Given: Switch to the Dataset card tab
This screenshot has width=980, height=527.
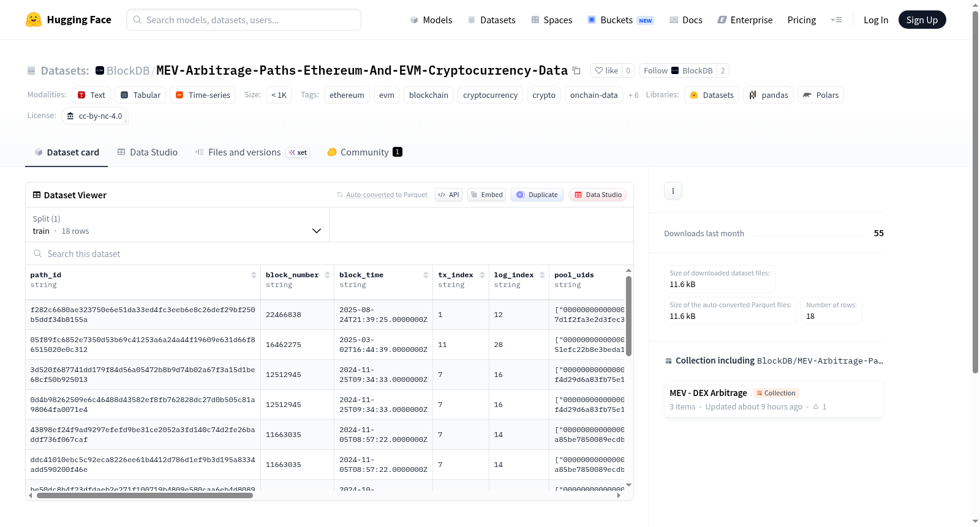Looking at the screenshot, I should coord(66,152).
